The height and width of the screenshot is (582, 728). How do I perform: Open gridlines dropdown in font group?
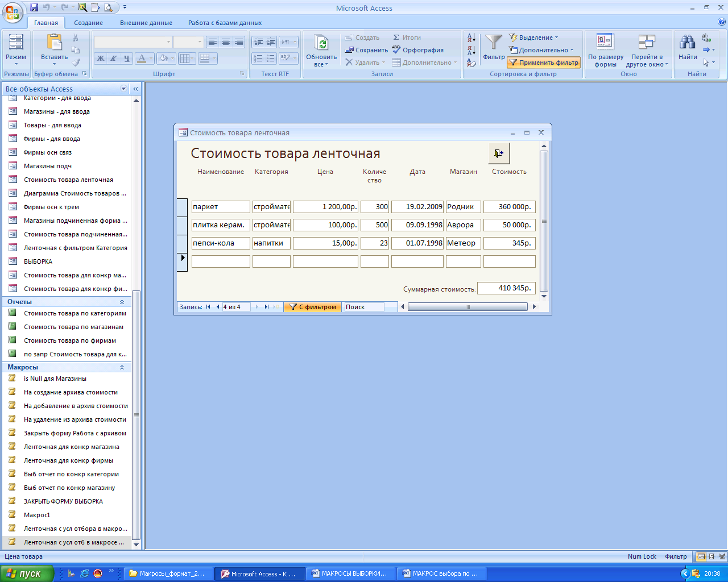pyautogui.click(x=187, y=58)
